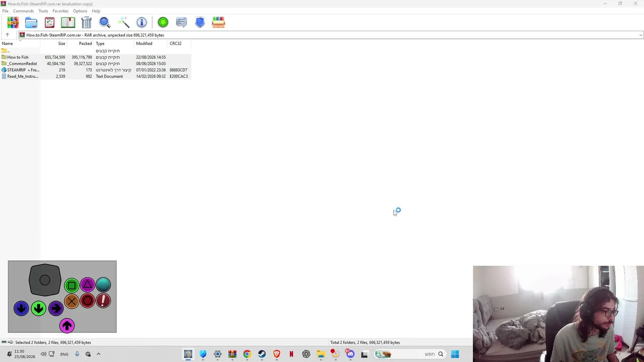Open the Commands menu
Image resolution: width=644 pixels, height=362 pixels.
point(24,11)
